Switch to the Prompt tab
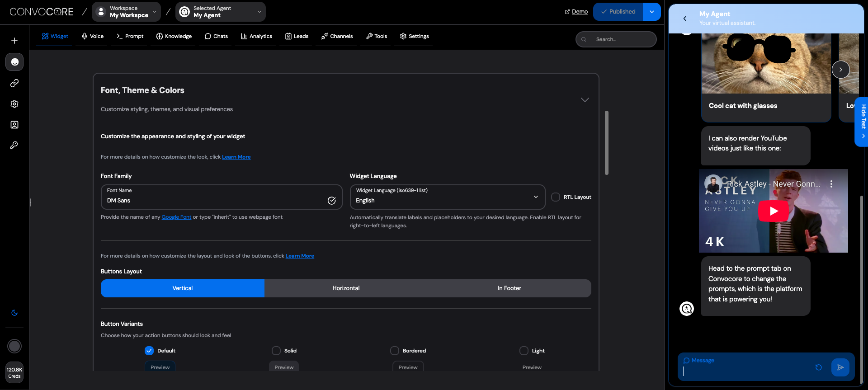The height and width of the screenshot is (390, 868). [x=130, y=36]
